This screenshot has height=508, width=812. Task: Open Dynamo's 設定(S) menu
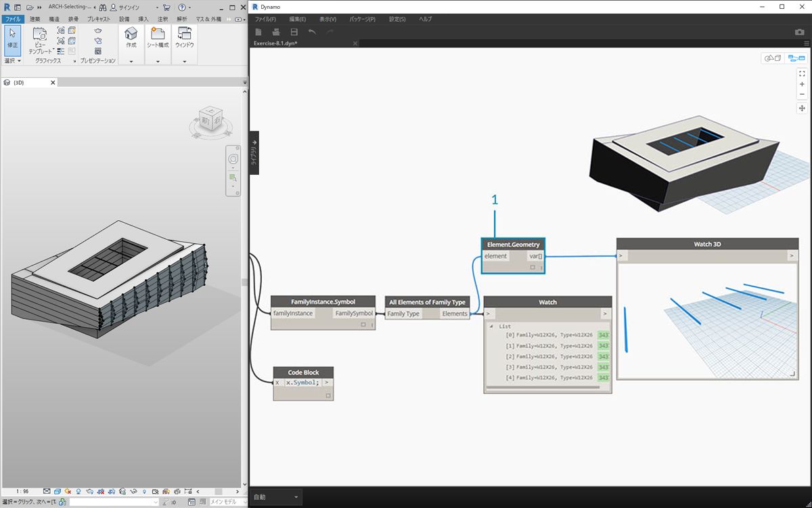click(x=398, y=19)
